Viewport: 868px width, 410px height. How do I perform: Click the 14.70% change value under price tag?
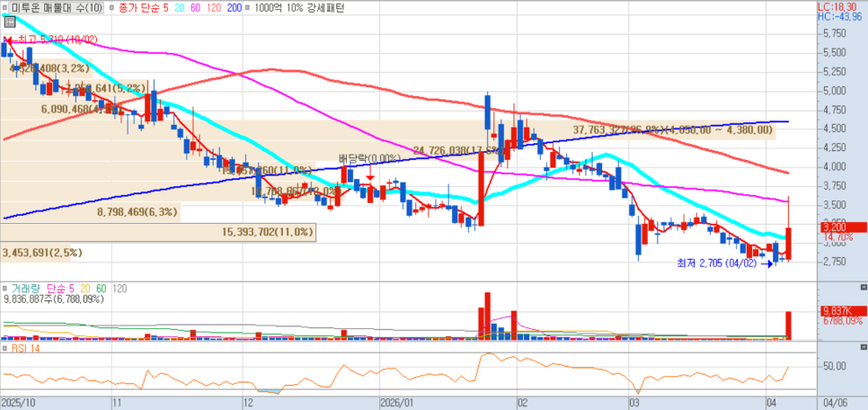coord(837,236)
